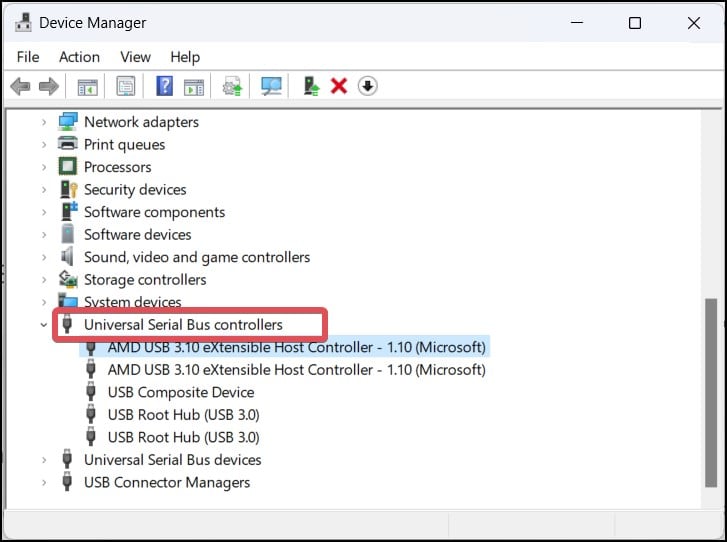Click the Forward arrow toolbar icon
This screenshot has height=542, width=727.
[x=49, y=86]
